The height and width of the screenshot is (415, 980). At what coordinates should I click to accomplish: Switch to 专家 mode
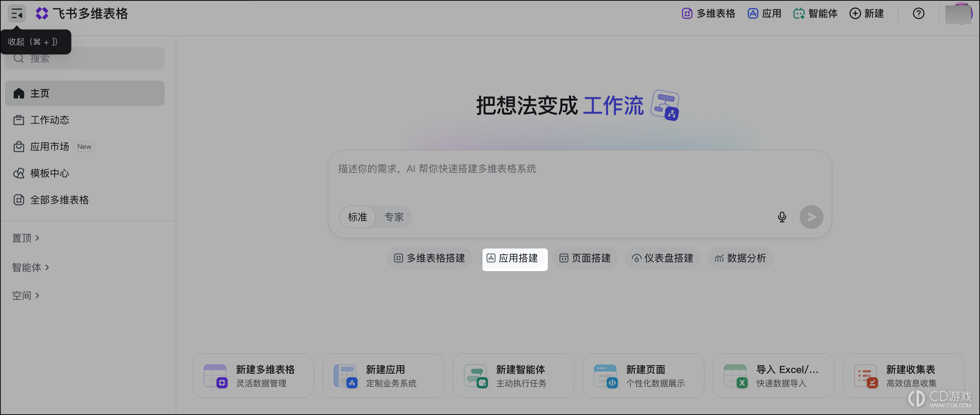click(394, 217)
